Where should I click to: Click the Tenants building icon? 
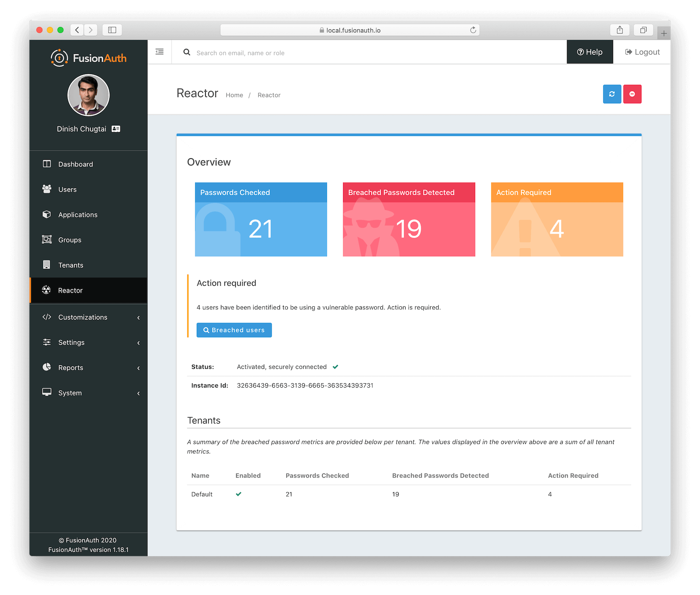(47, 265)
